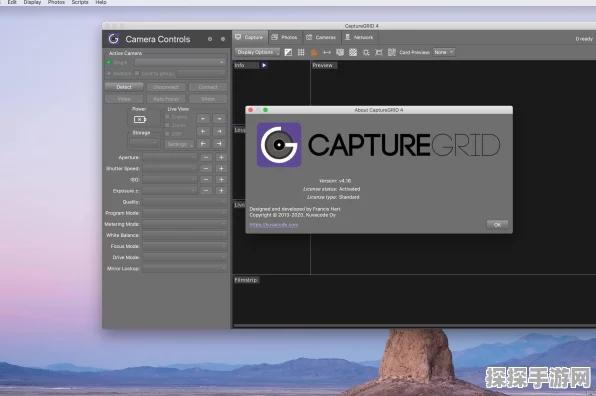Open the Program Mode dropdown
Image resolution: width=596 pixels, height=396 pixels.
185,213
